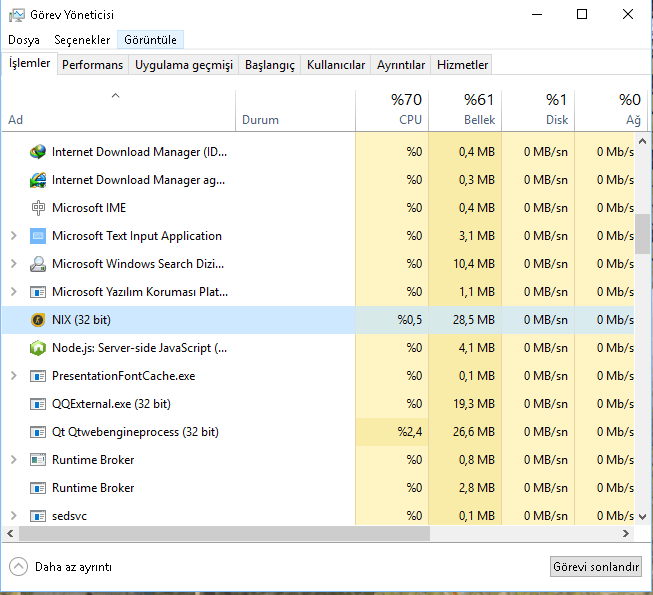Viewport: 653px width, 595px height.
Task: Switch to the Hizmetler tab
Action: pyautogui.click(x=462, y=65)
